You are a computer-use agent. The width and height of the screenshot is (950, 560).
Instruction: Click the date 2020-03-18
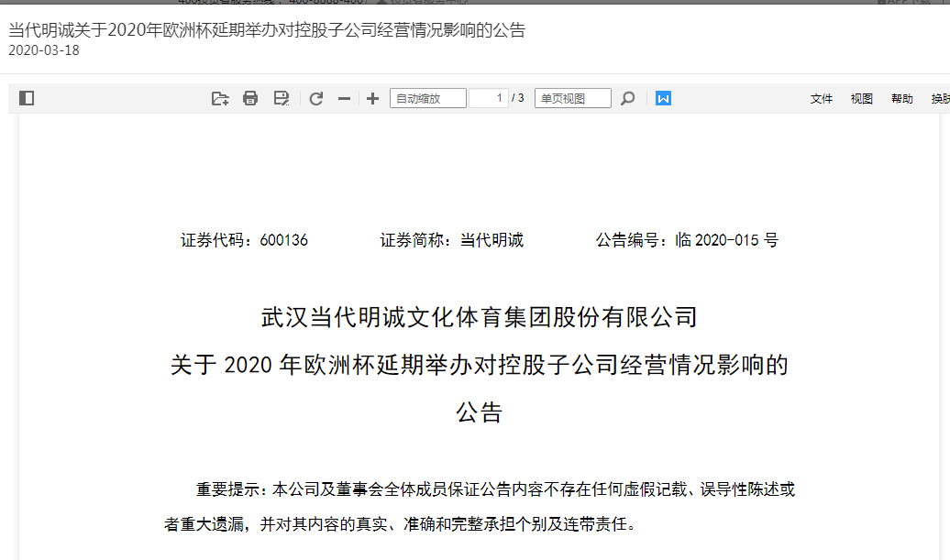pyautogui.click(x=44, y=50)
